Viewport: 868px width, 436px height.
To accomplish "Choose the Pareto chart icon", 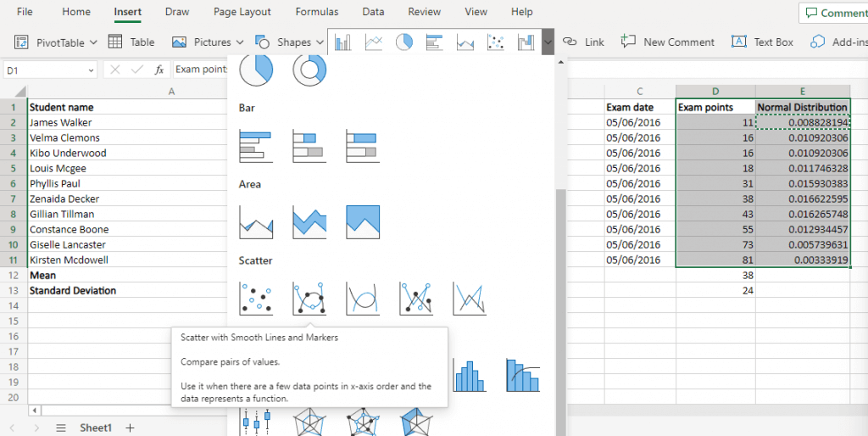I will click(x=523, y=375).
